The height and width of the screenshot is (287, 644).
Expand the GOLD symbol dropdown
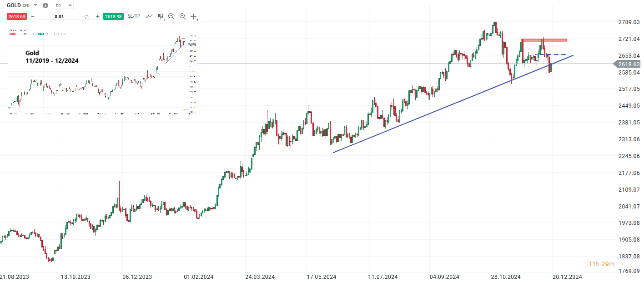tap(35, 5)
